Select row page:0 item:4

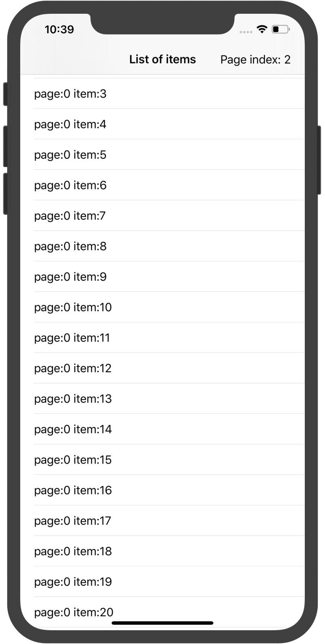[162, 124]
